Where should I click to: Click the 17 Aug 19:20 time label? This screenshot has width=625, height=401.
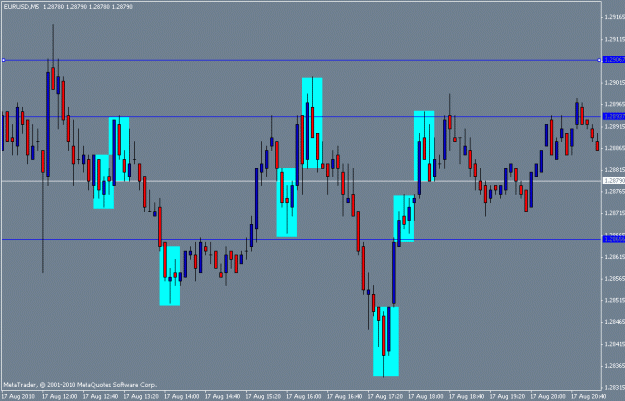click(507, 397)
